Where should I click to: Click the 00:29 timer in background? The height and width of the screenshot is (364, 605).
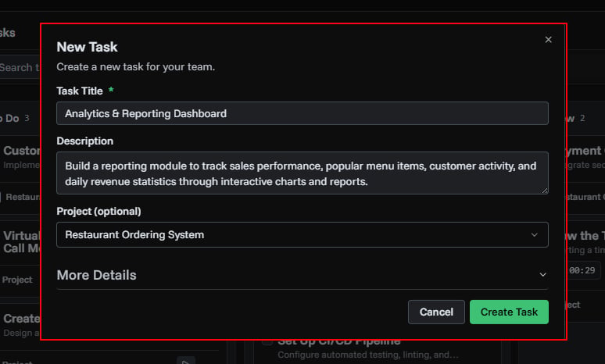pyautogui.click(x=582, y=270)
